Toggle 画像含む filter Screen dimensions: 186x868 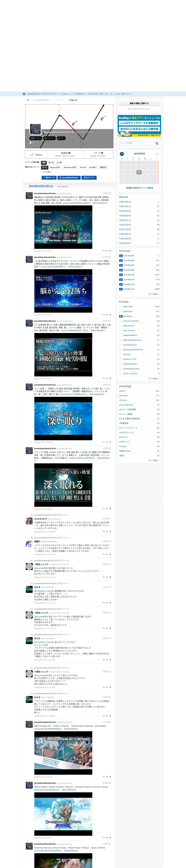pos(103,168)
